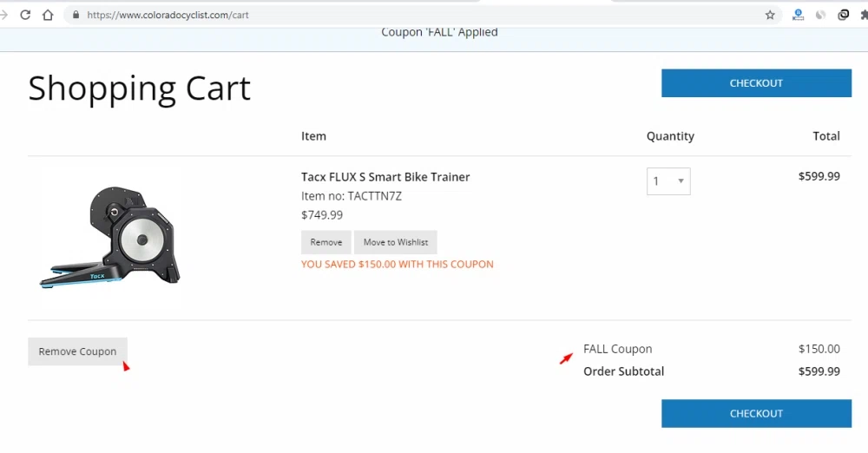Image resolution: width=868 pixels, height=453 pixels.
Task: Click the Shopping Cart page heading
Action: point(139,89)
